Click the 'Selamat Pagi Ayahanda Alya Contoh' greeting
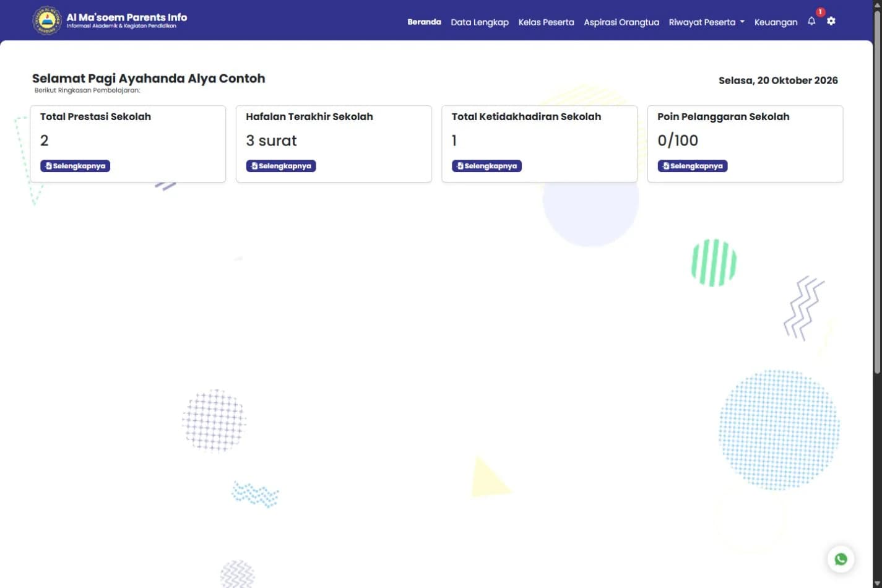Screen dimensions: 882x588 pyautogui.click(x=149, y=79)
